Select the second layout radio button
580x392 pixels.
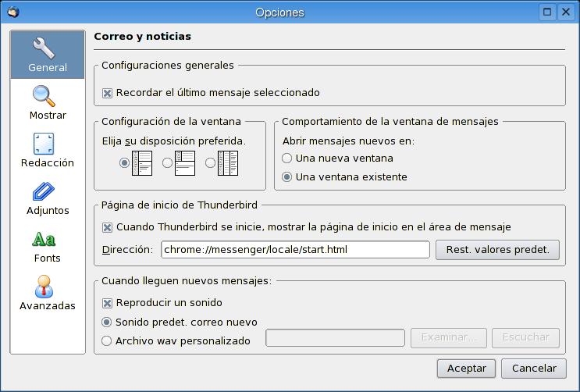[x=167, y=163]
